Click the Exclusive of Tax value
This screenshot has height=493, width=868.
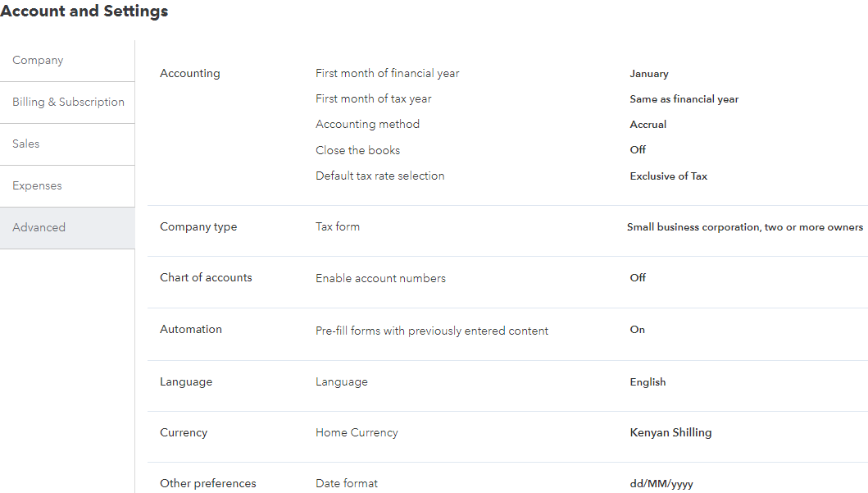click(x=668, y=176)
